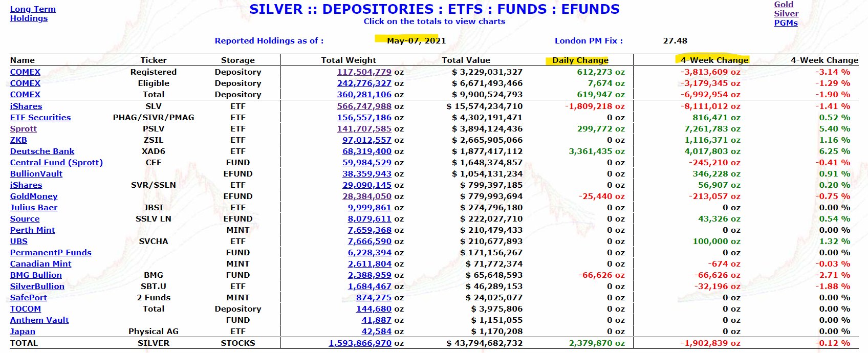Click the 7,666,590 oz UBS total

pyautogui.click(x=370, y=241)
